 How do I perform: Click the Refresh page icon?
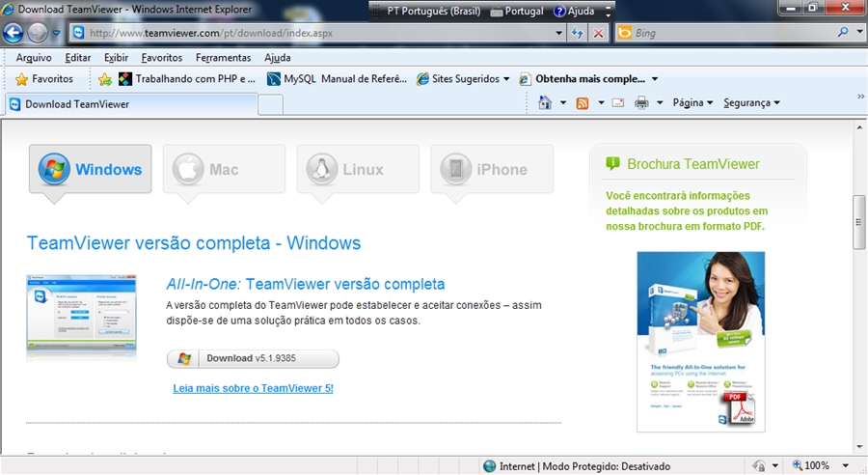click(x=578, y=33)
